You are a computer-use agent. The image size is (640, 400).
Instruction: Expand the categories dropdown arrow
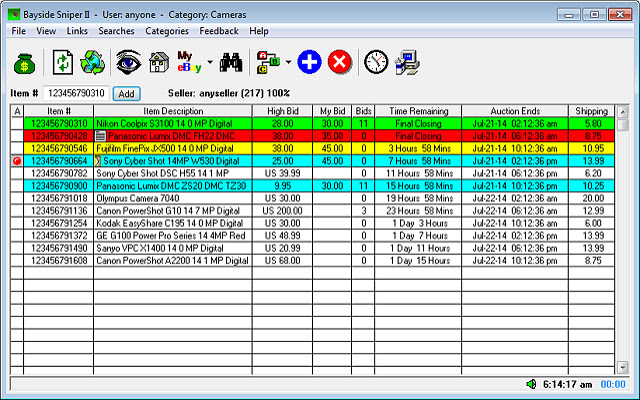pos(288,62)
